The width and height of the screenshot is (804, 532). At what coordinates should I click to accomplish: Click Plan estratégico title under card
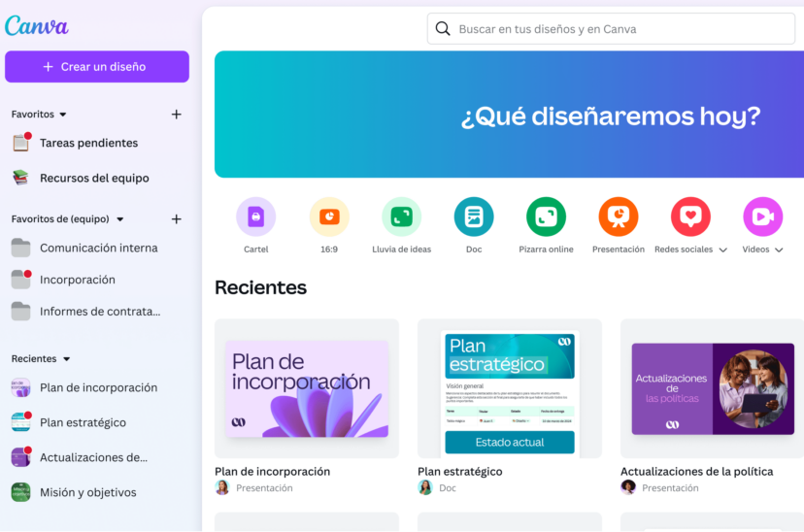point(460,472)
